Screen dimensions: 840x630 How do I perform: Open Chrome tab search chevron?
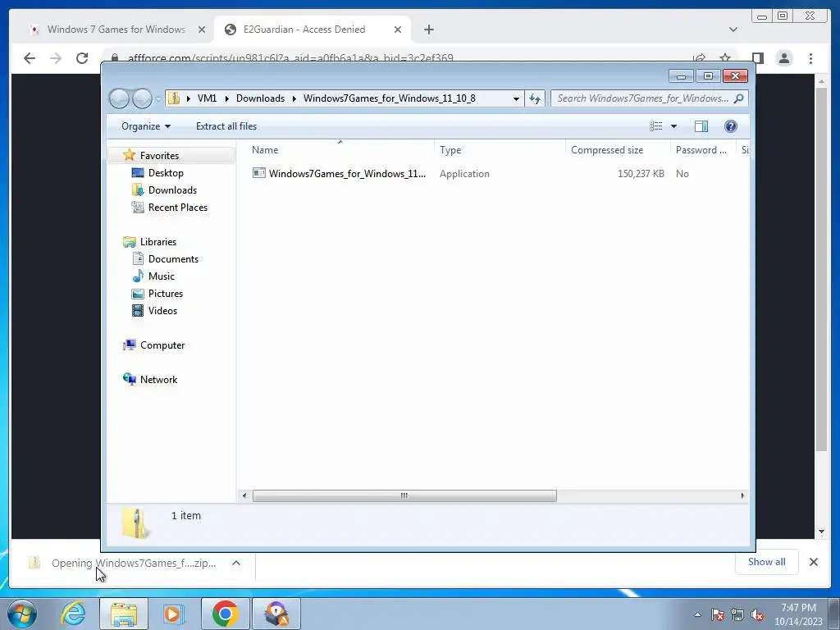click(x=733, y=30)
